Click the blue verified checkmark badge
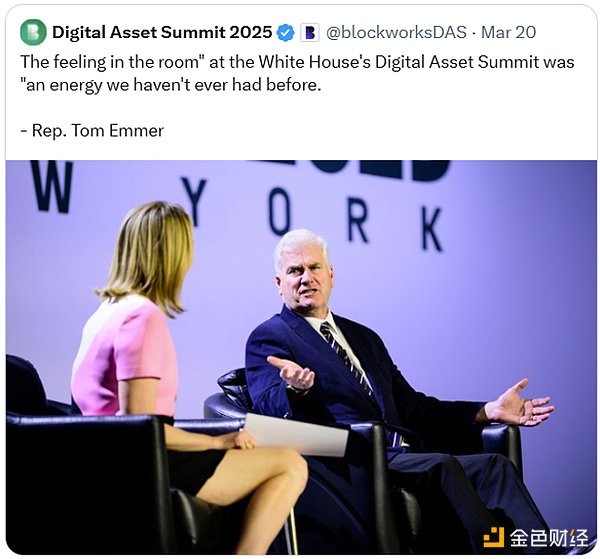600x559 pixels. pos(286,33)
